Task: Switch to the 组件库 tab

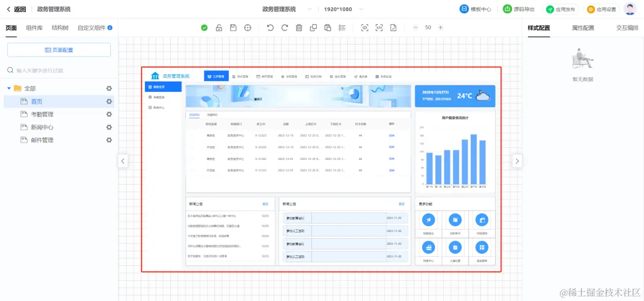Action: point(35,28)
